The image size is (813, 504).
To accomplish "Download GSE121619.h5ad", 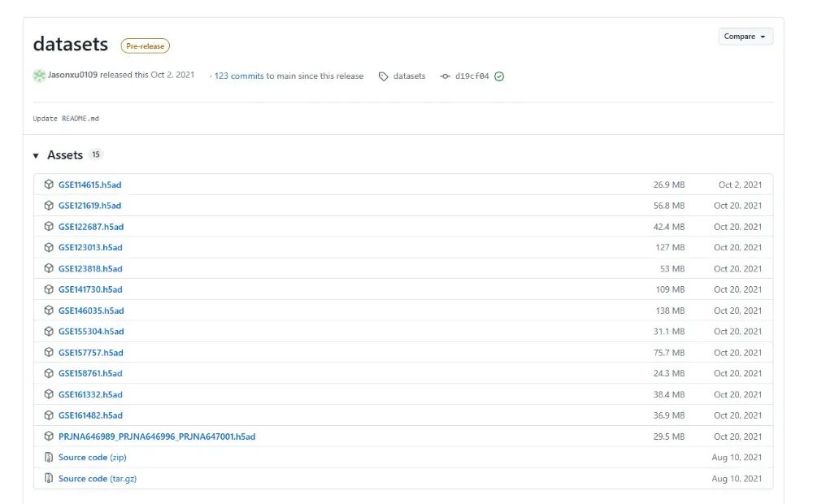I will [89, 206].
